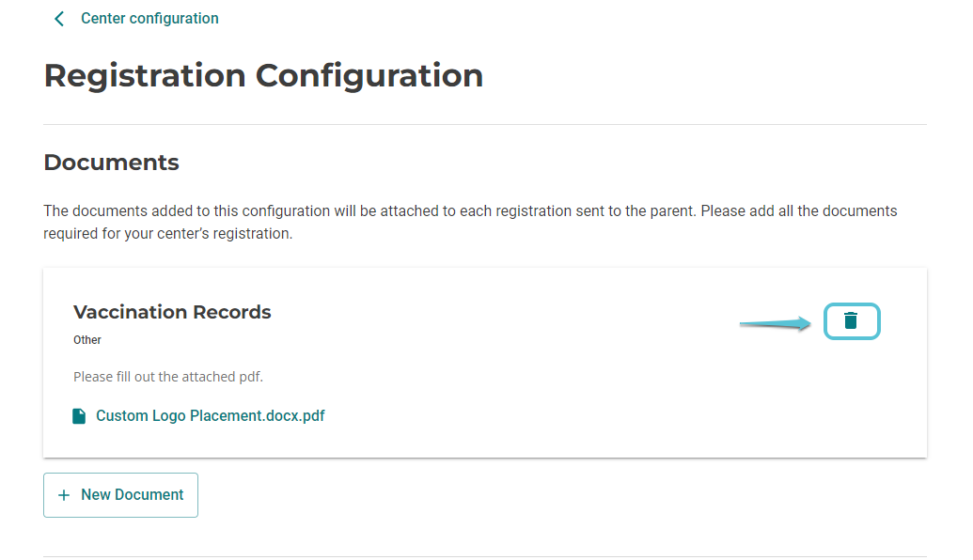Click the Documents section heading
The height and width of the screenshot is (560, 973).
click(x=111, y=162)
